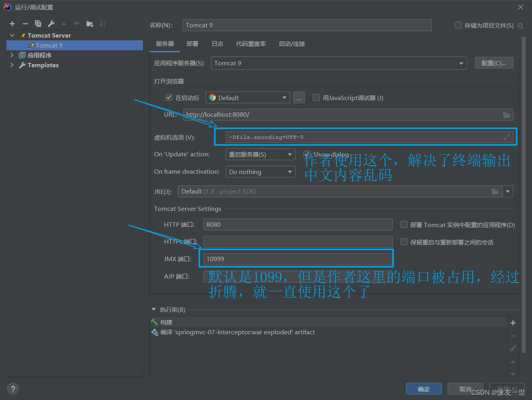The width and height of the screenshot is (532, 400).
Task: Open settings gear next to store as project file
Action: (521, 25)
